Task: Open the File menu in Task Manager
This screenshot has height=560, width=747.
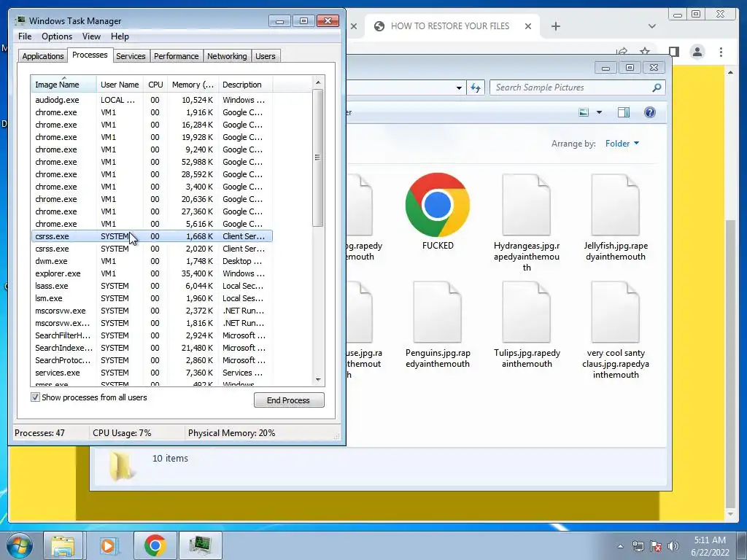Action: click(25, 36)
